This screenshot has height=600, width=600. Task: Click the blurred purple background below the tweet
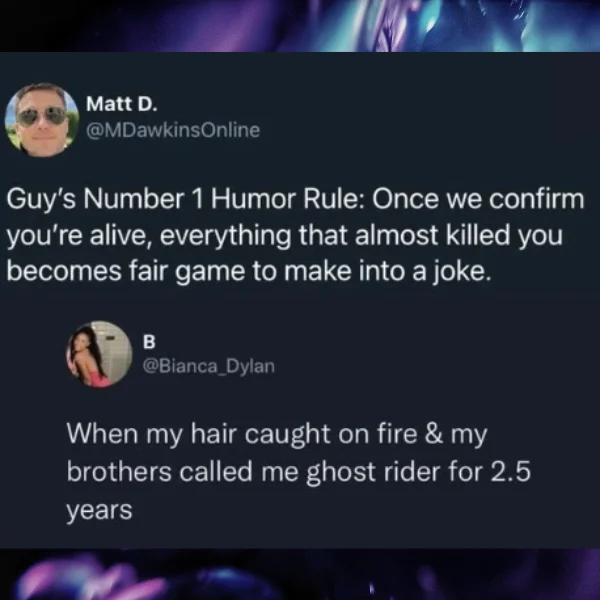300,574
